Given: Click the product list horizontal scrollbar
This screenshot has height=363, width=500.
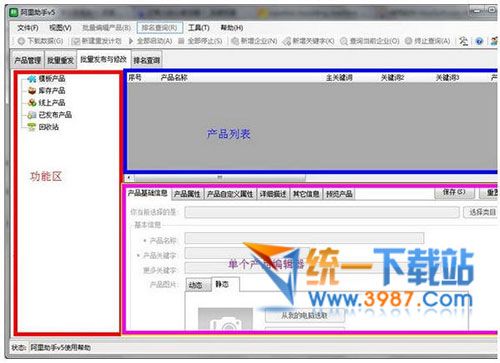Looking at the screenshot, I should (217, 177).
